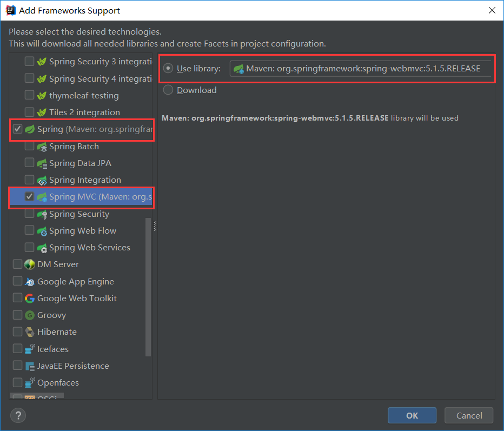
Task: Click the Spring Security 3 integration icon
Action: pyautogui.click(x=42, y=62)
